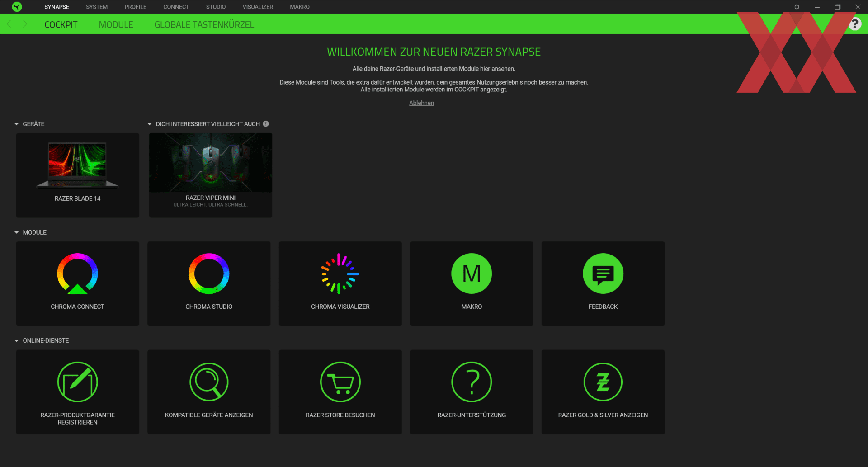Click the 'MAKRO' module tile label
Viewport: 868px width, 467px height.
coord(472,307)
